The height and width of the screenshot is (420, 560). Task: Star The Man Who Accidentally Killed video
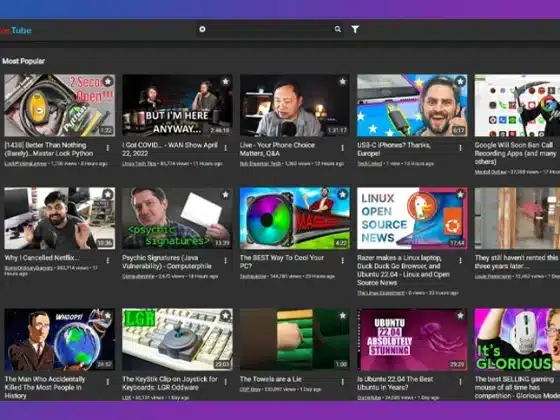click(x=108, y=316)
